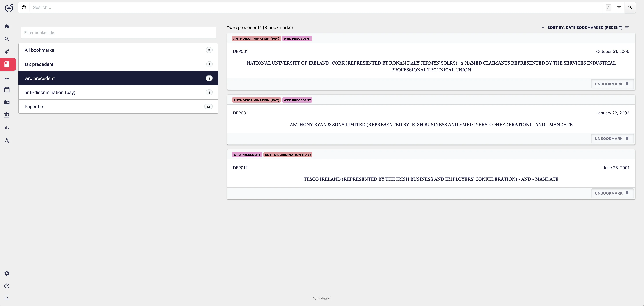This screenshot has height=306, width=644.
Task: Open the starred folder icon
Action: pos(7,102)
